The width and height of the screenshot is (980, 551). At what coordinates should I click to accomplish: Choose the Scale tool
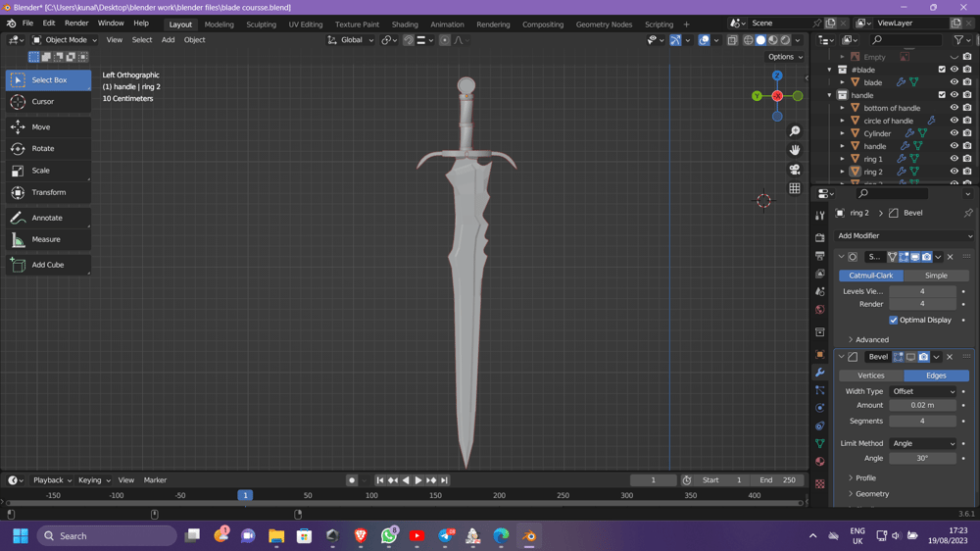click(48, 171)
